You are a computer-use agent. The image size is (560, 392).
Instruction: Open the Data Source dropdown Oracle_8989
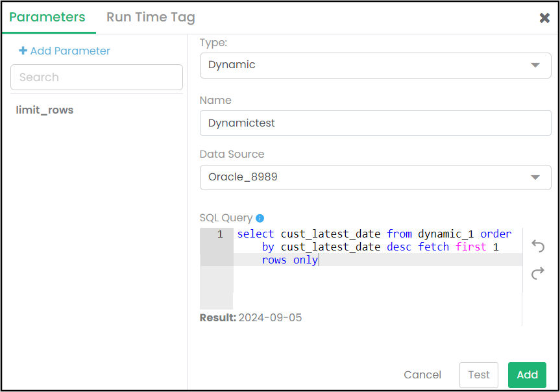tap(375, 177)
